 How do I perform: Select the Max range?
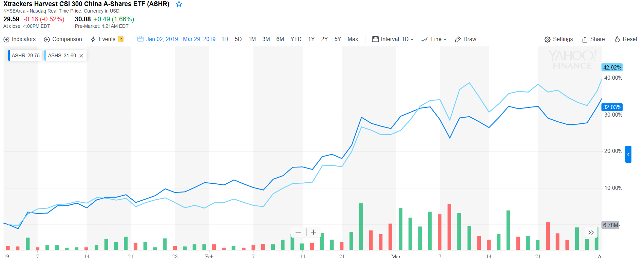click(x=353, y=39)
